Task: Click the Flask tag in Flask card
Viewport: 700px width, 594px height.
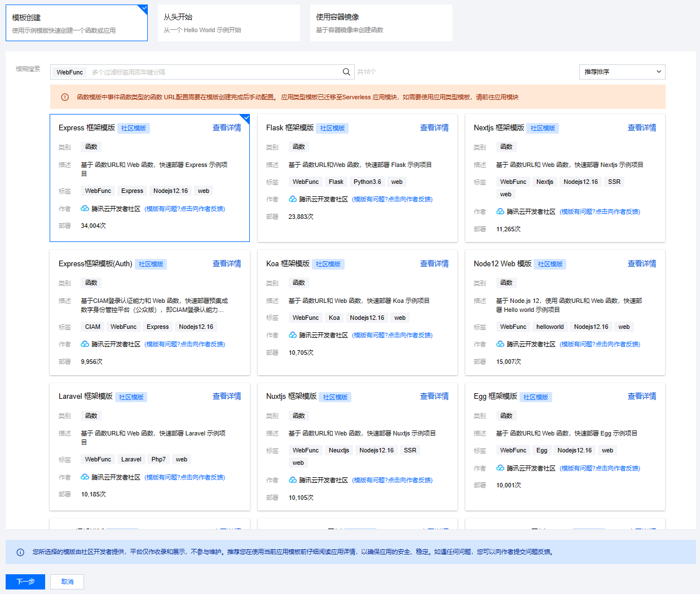Action: coord(336,182)
